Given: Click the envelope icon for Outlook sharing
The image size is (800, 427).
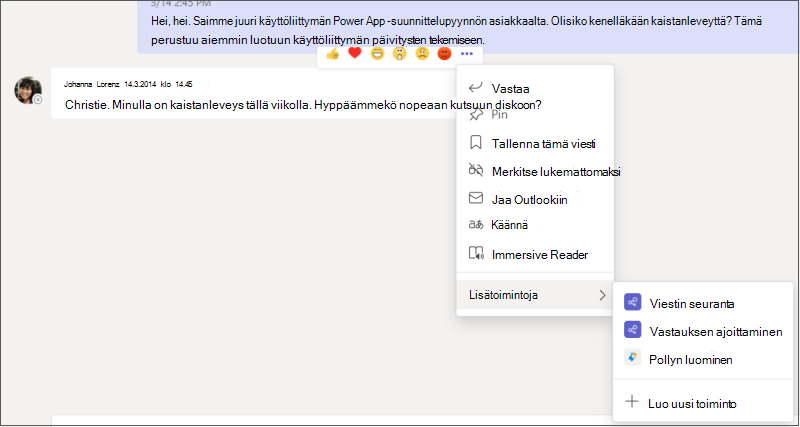Looking at the screenshot, I should [x=476, y=198].
